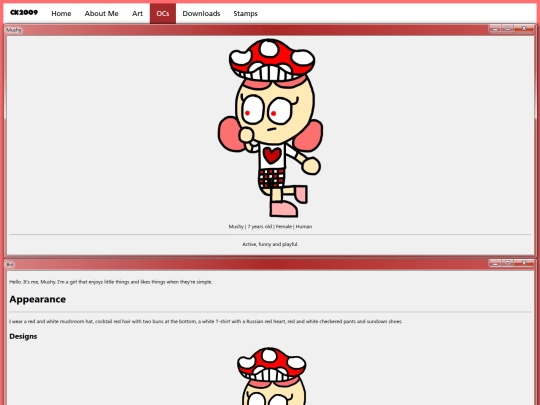Click the CK2009 site logo
Viewport: 540px width, 405px height.
point(24,13)
